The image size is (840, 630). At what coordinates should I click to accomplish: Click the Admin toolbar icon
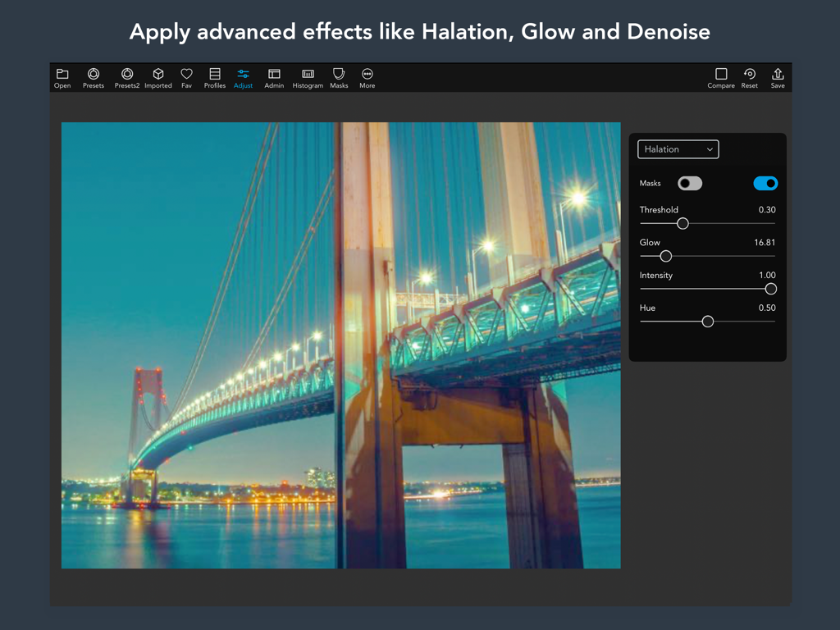pos(273,78)
